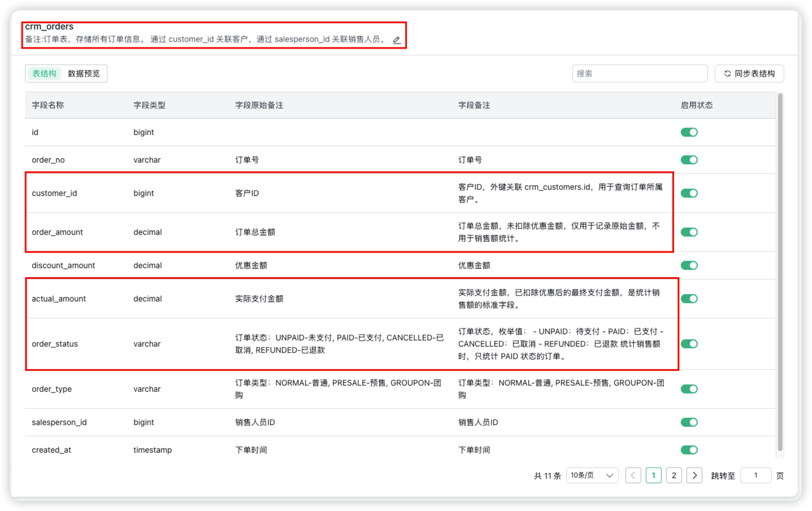Click the 搜索 search field

(640, 73)
